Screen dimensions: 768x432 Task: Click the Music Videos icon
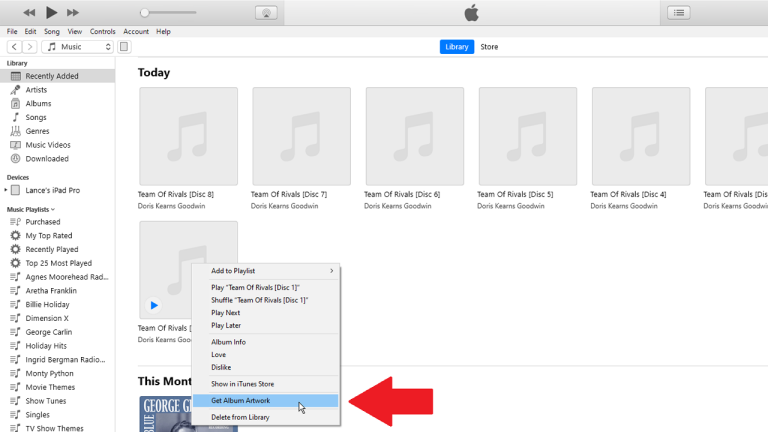coord(16,145)
